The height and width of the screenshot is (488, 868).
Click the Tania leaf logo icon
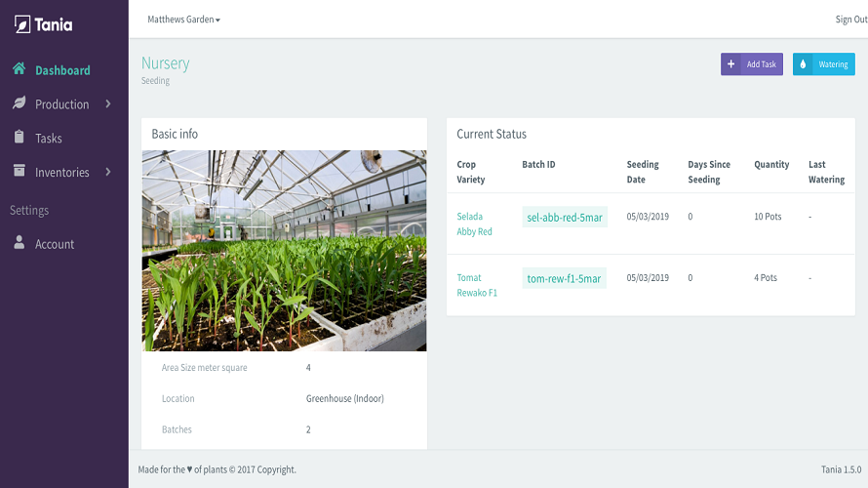tap(22, 24)
